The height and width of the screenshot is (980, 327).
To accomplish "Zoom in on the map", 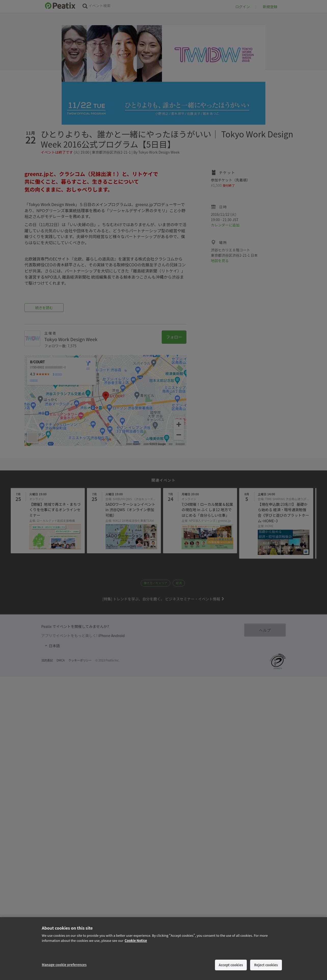I will click(179, 425).
